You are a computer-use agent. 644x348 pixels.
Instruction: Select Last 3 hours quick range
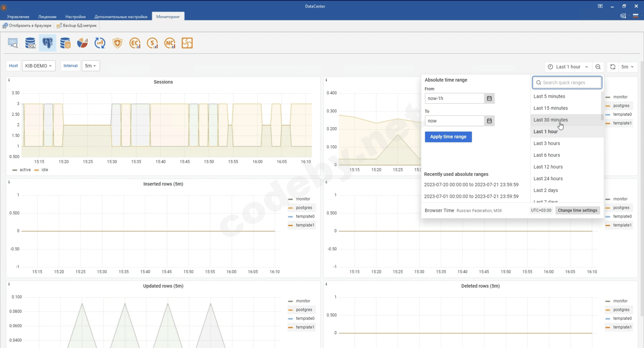coord(547,144)
